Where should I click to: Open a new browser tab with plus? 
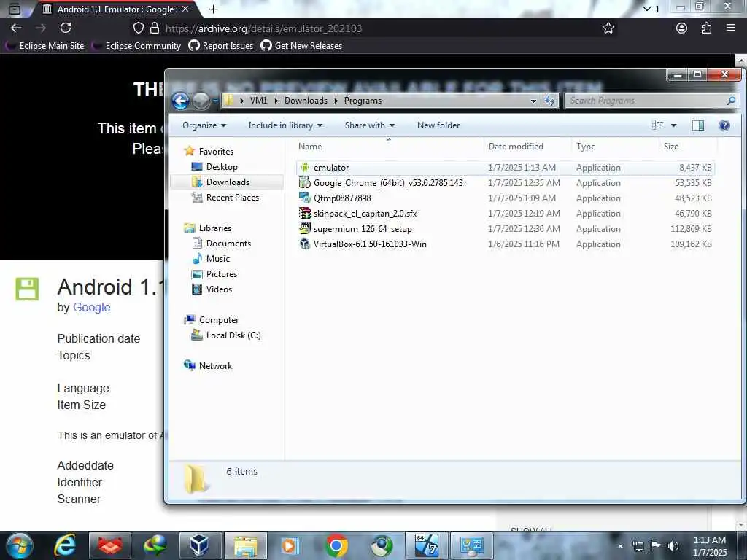point(214,9)
